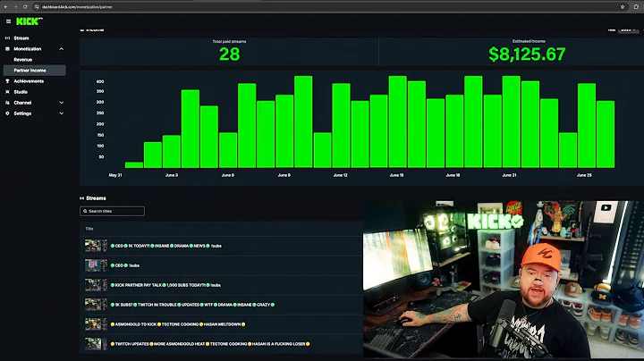The image size is (644, 361).
Task: Click the June 3 axis label
Action: pos(172,175)
